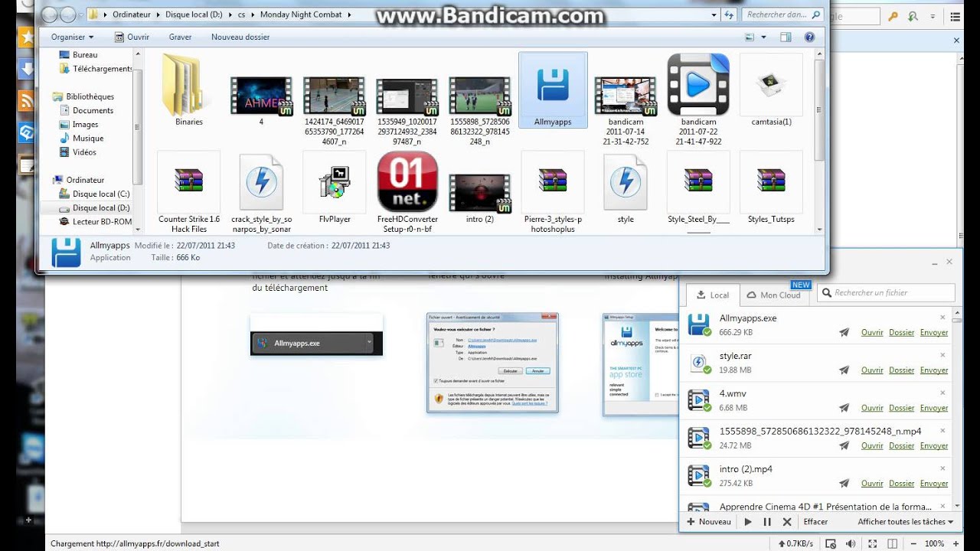Select Disque local (C:) drive
This screenshot has width=980, height=551.
pos(94,194)
